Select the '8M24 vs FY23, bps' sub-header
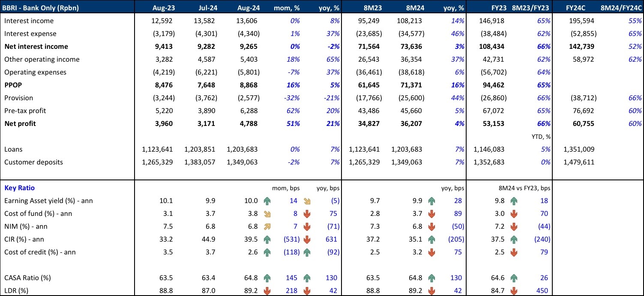 (524, 188)
